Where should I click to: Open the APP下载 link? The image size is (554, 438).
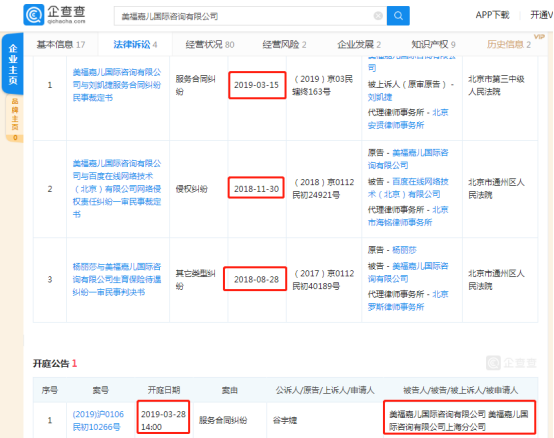[492, 15]
